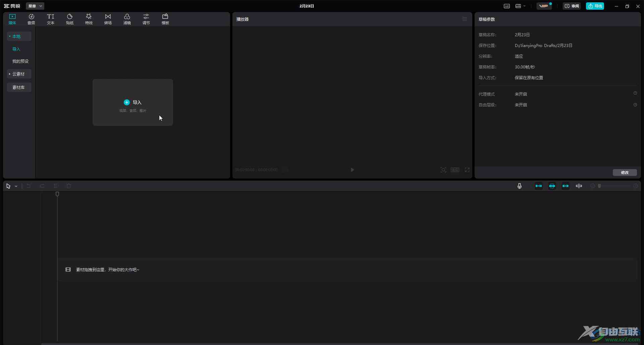Open the player panel hamburger menu

(465, 19)
